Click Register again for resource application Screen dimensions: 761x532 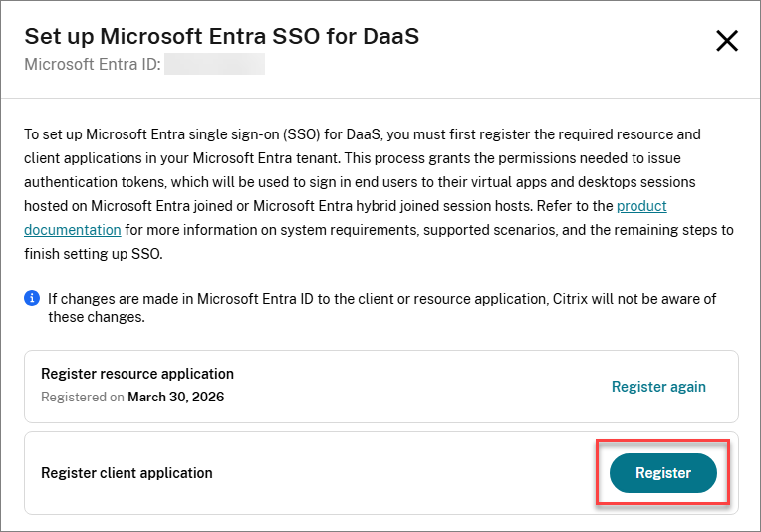pos(658,387)
